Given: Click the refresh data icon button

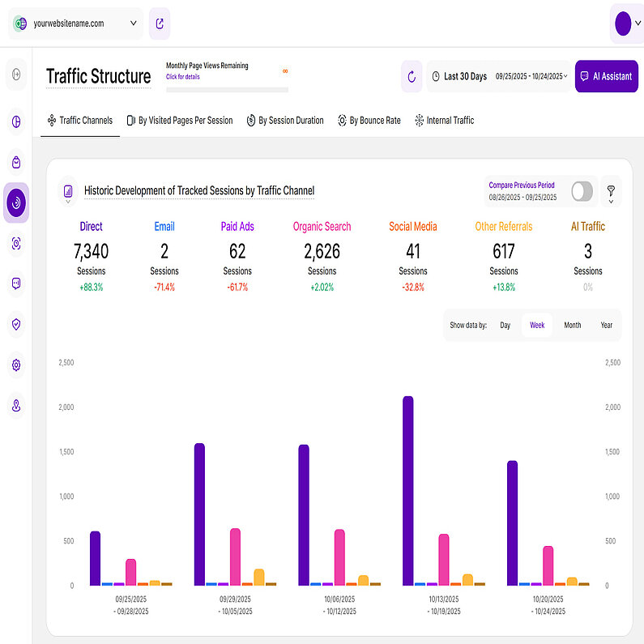Looking at the screenshot, I should click(412, 77).
